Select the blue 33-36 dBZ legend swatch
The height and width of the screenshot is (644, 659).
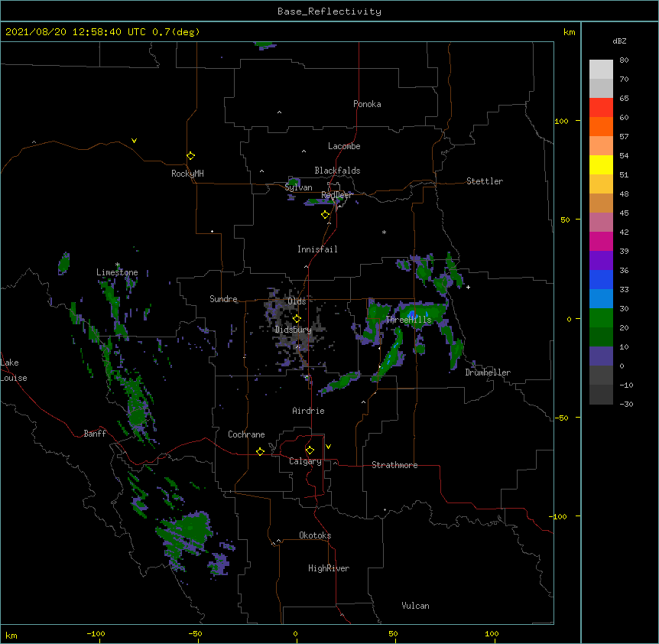[601, 279]
